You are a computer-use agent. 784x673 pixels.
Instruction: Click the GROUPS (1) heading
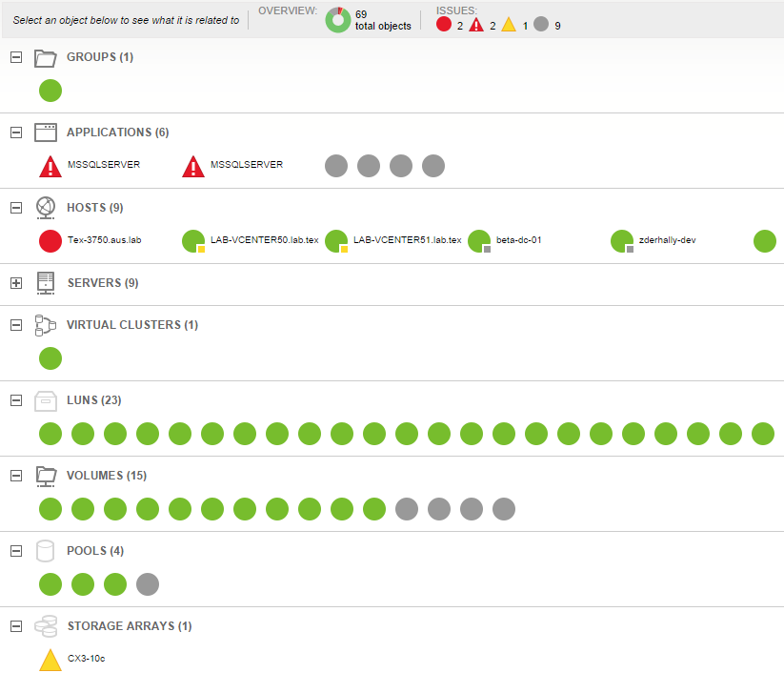pyautogui.click(x=100, y=57)
